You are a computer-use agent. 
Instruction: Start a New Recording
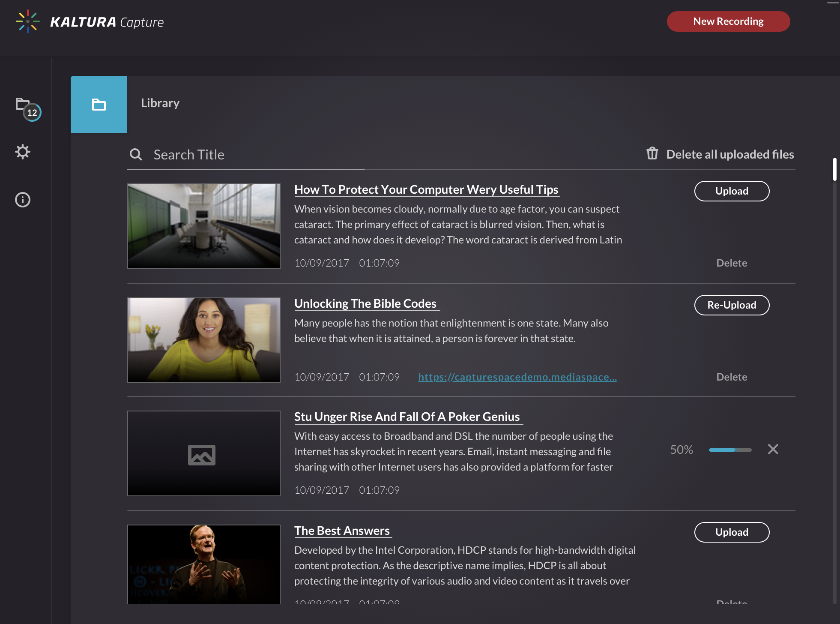[x=728, y=21]
